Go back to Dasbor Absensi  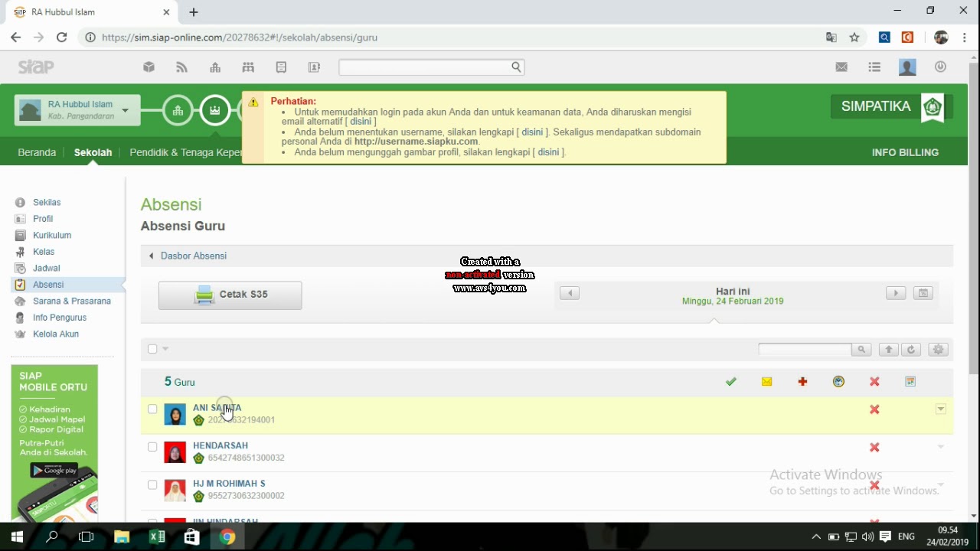193,256
